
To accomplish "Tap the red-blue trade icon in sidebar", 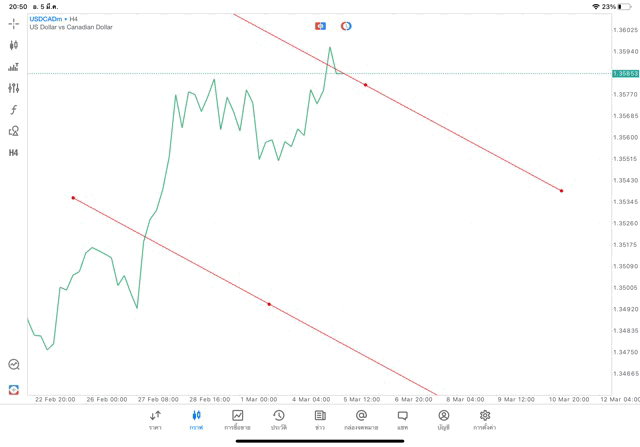I will (14, 389).
